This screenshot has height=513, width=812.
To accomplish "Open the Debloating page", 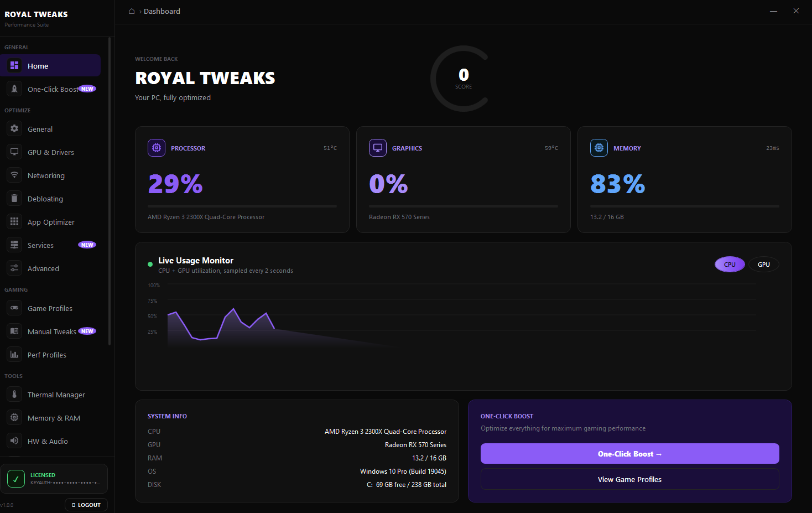I will click(51, 198).
